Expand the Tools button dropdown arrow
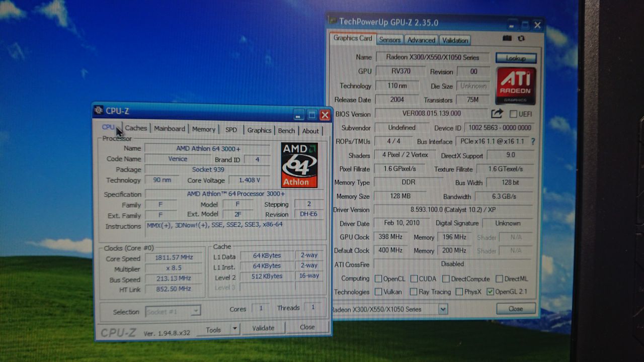 point(234,329)
